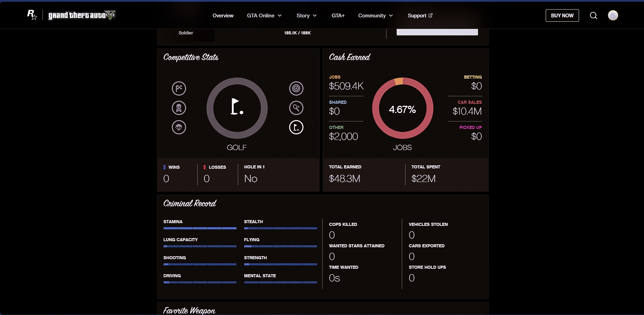Open the user profile avatar
The height and width of the screenshot is (315, 644).
click(x=613, y=15)
